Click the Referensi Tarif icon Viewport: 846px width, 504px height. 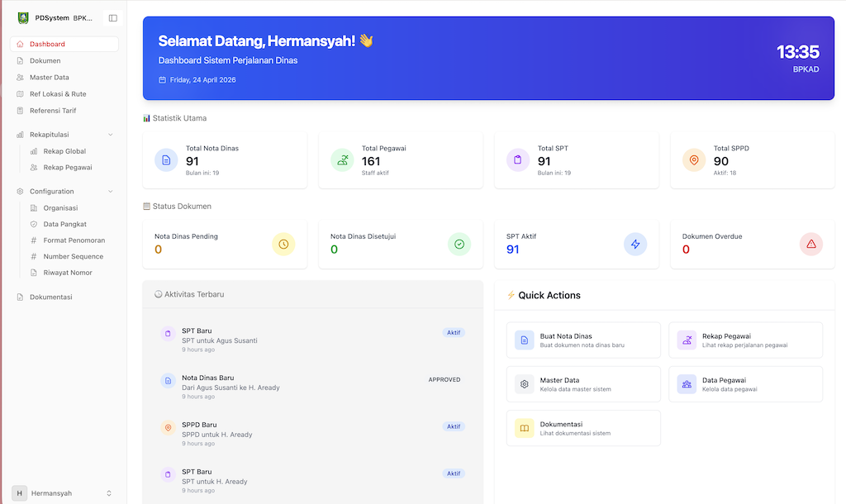coord(20,111)
